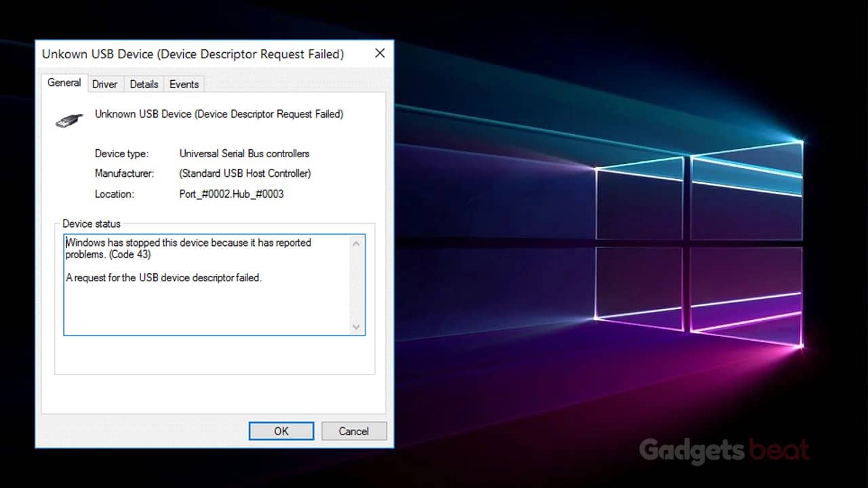
Task: Click the Unknown USB Device header text
Action: [x=219, y=114]
